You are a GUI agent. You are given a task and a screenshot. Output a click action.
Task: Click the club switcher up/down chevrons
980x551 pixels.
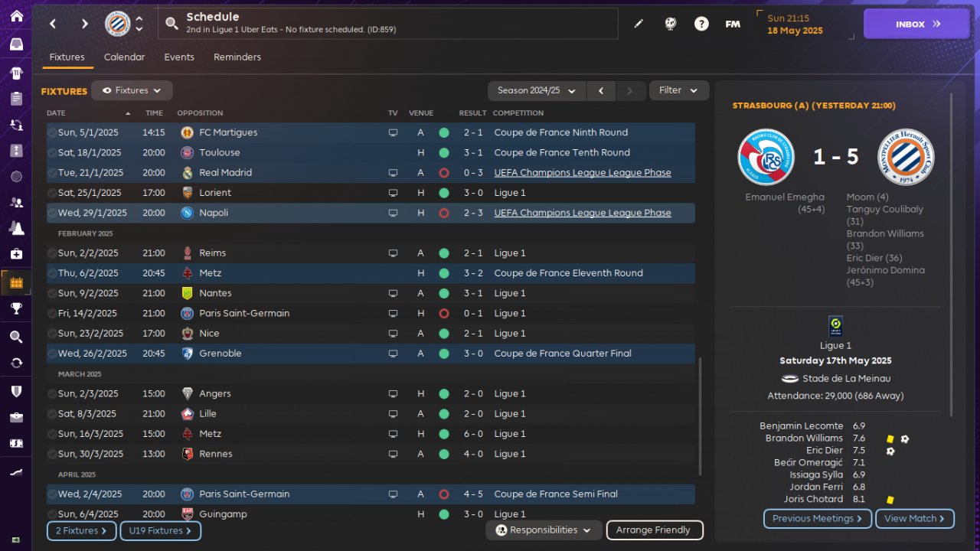pyautogui.click(x=139, y=24)
